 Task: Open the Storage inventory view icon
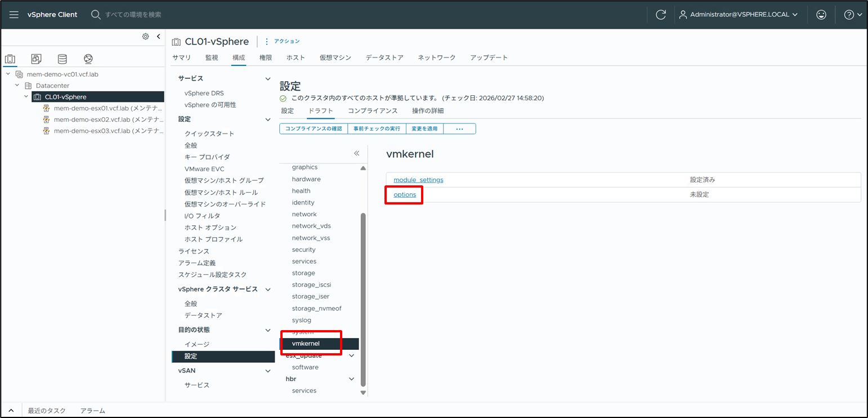(62, 58)
